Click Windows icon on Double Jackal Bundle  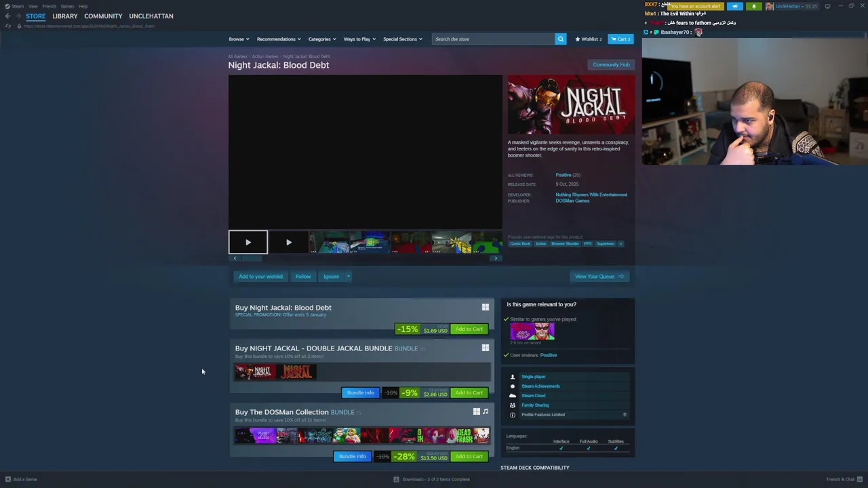click(486, 348)
